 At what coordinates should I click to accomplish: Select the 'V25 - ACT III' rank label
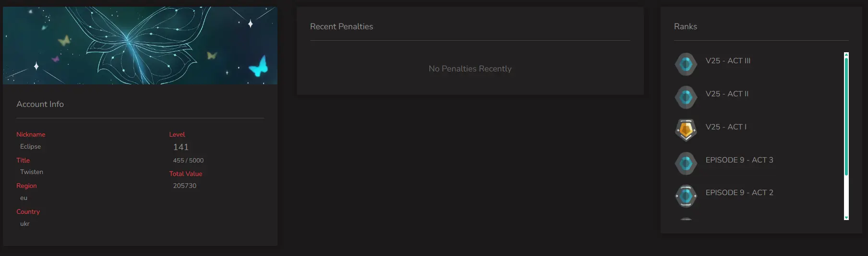728,61
